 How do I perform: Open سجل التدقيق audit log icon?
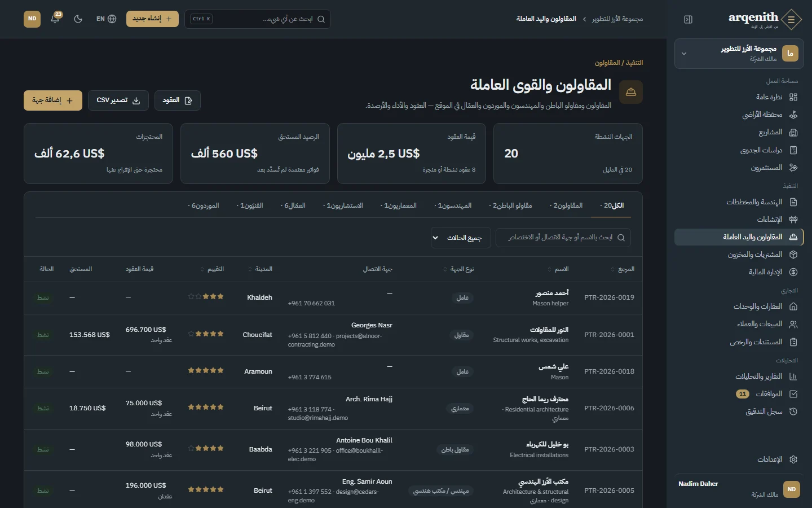coord(793,411)
